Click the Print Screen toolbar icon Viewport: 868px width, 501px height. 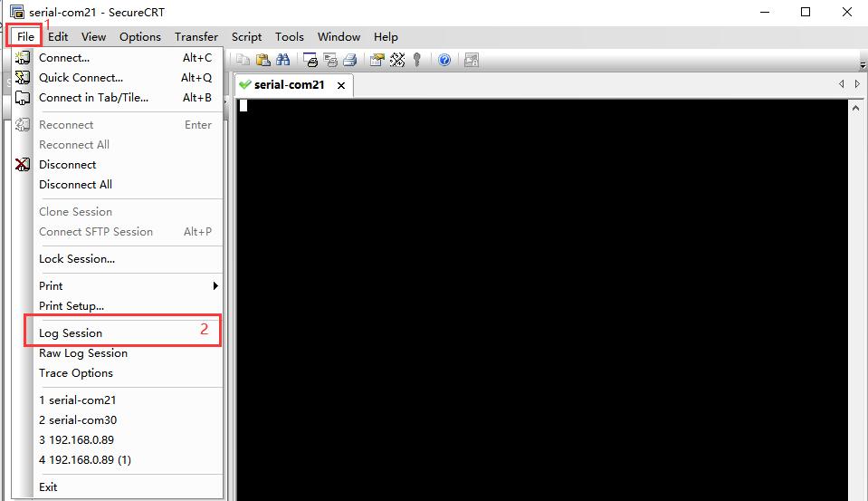pyautogui.click(x=310, y=60)
